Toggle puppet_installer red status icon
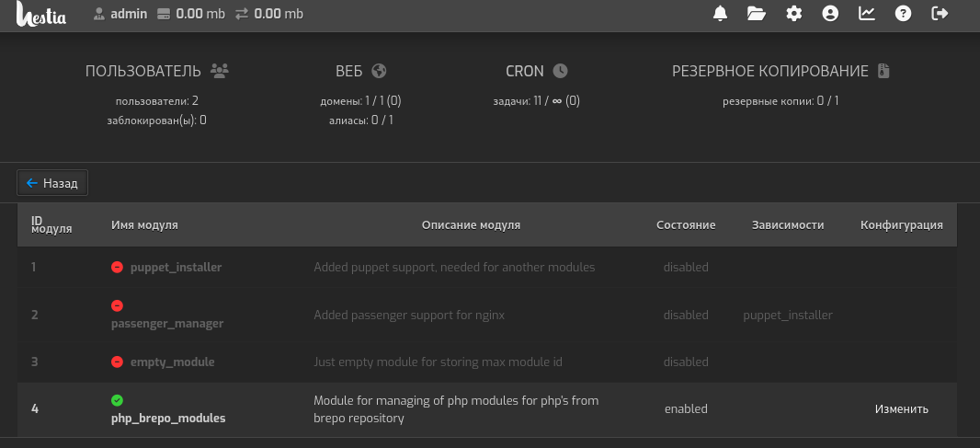The image size is (980, 448). pos(117,267)
